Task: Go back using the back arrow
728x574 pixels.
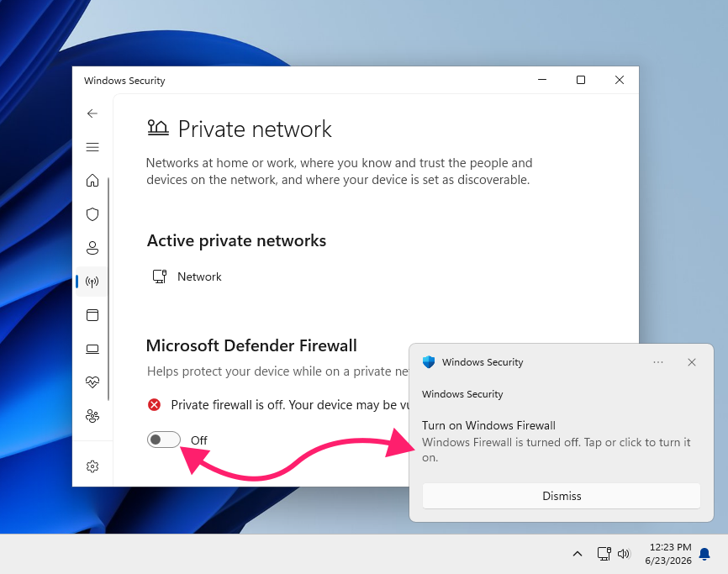Action: [x=92, y=113]
